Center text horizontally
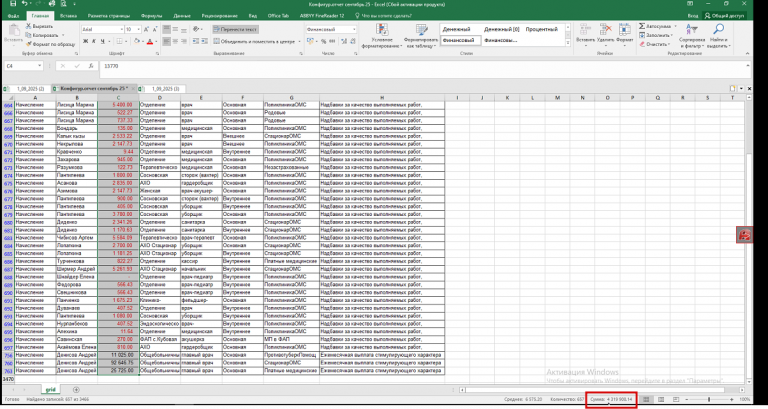 click(x=175, y=42)
